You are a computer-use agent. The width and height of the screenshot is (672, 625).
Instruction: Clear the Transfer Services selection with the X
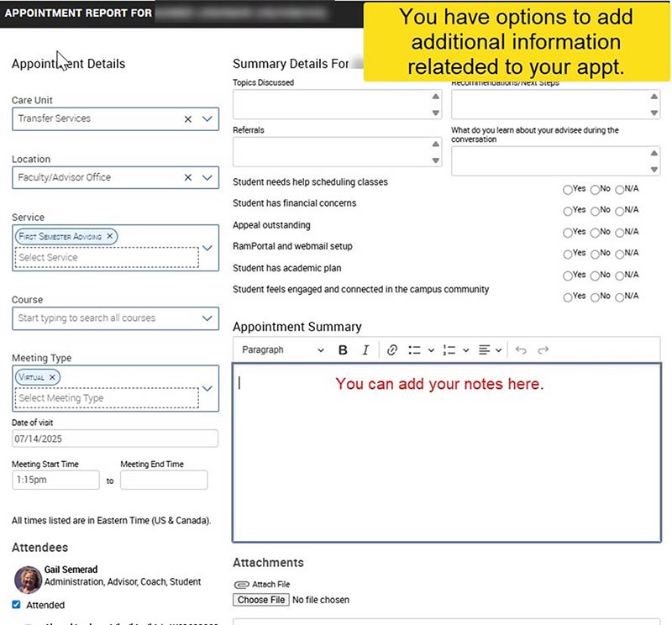click(187, 118)
